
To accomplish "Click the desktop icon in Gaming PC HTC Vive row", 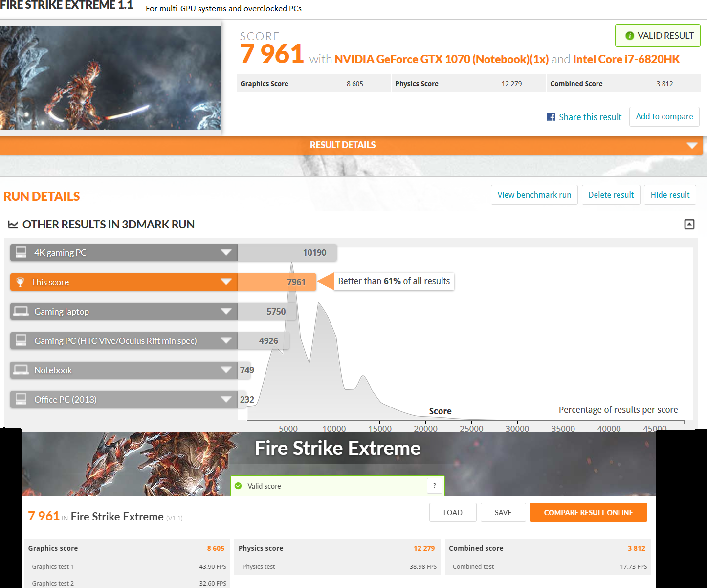I will tap(21, 340).
